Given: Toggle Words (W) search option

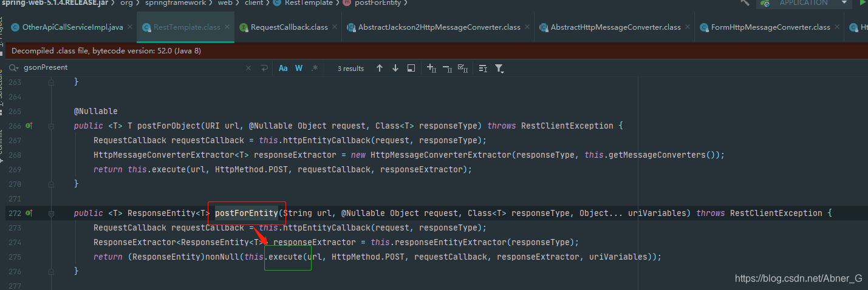Looking at the screenshot, I should [x=299, y=69].
